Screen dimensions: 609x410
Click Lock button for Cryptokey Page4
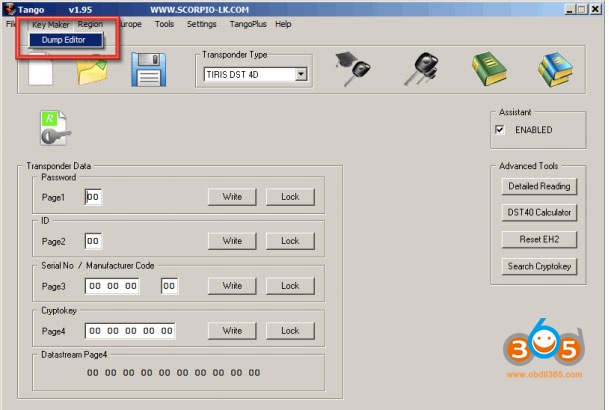290,331
